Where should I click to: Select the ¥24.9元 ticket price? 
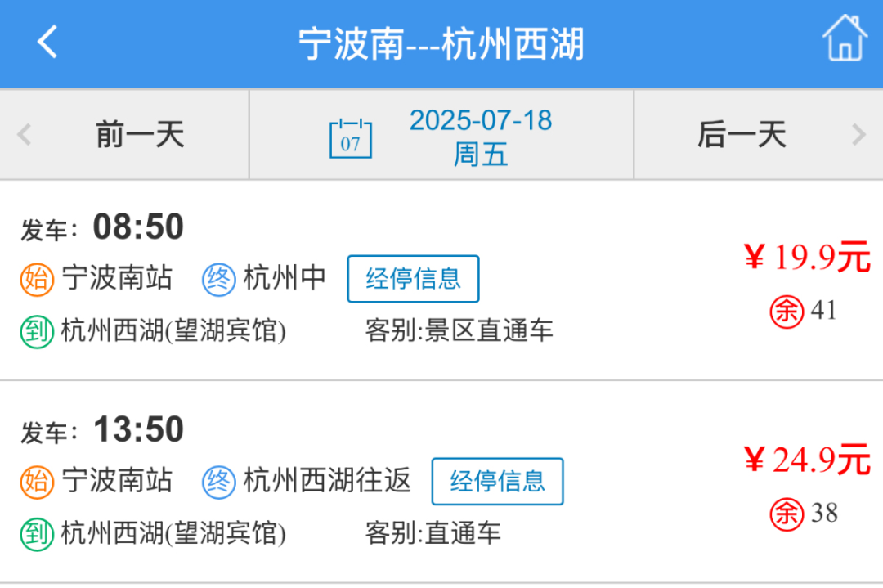pyautogui.click(x=807, y=460)
